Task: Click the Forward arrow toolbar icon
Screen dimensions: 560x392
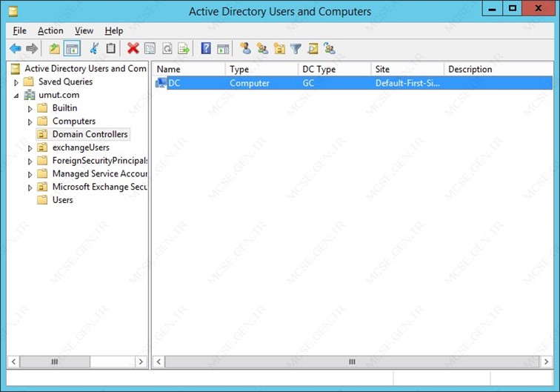Action: 32,48
